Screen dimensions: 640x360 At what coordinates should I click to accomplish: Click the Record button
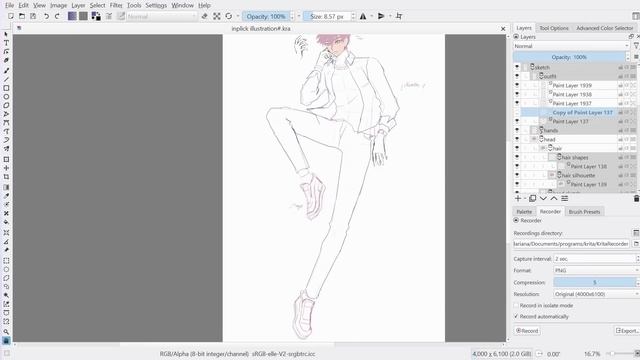click(x=527, y=331)
